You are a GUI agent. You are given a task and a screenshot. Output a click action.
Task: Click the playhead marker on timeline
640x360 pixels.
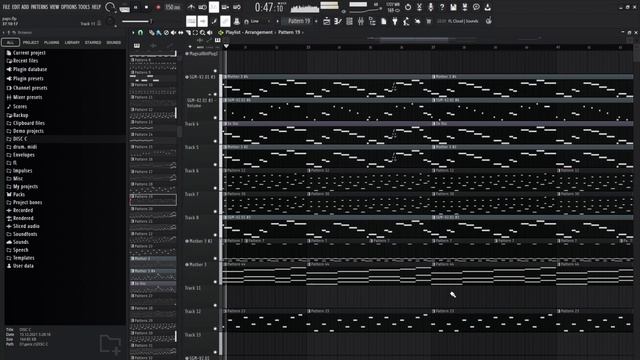click(226, 47)
